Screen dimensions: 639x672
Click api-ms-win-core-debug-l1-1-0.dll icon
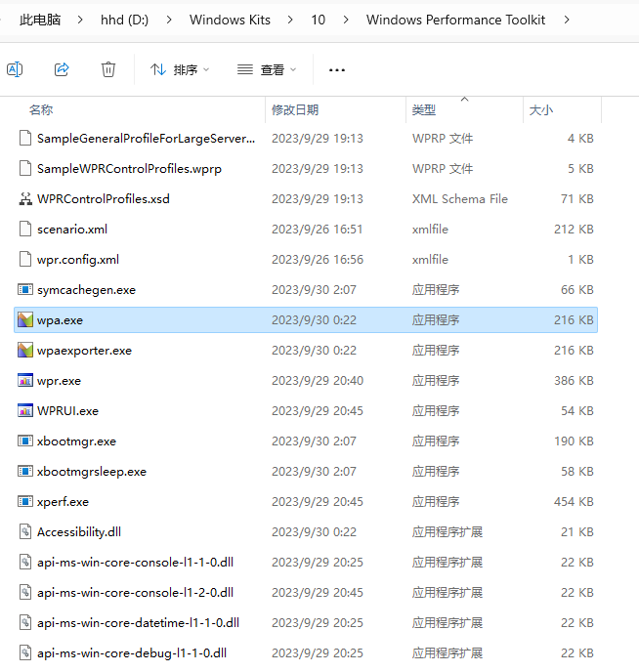point(25,652)
